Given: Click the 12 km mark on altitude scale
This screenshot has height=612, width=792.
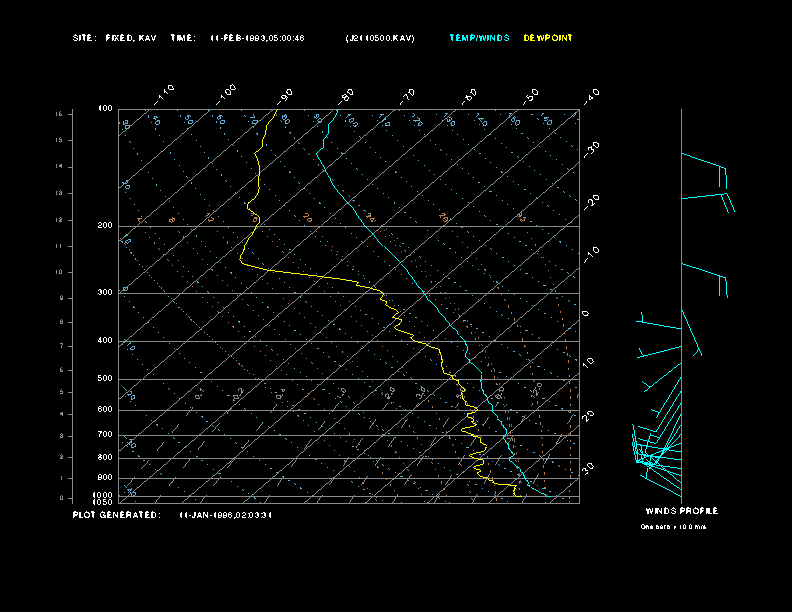Looking at the screenshot, I should coord(59,220).
